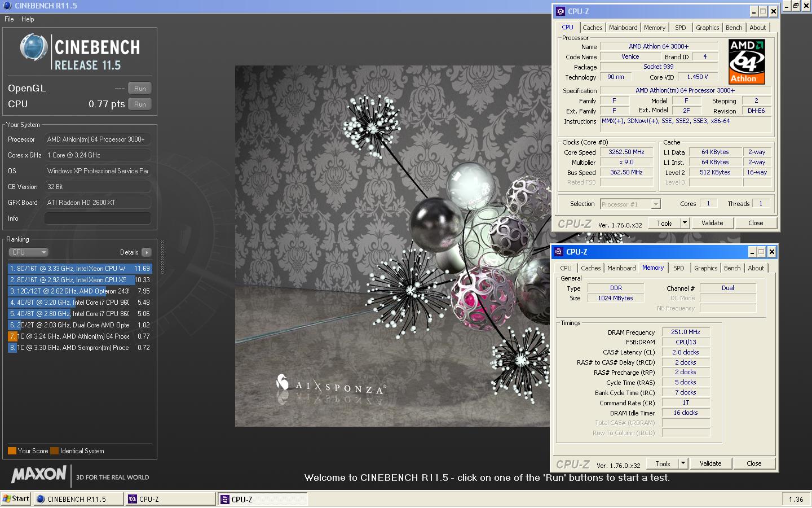Viewport: 812px width, 508px height.
Task: Click the CAS# Latency value 2.0 clocks
Action: 686,352
